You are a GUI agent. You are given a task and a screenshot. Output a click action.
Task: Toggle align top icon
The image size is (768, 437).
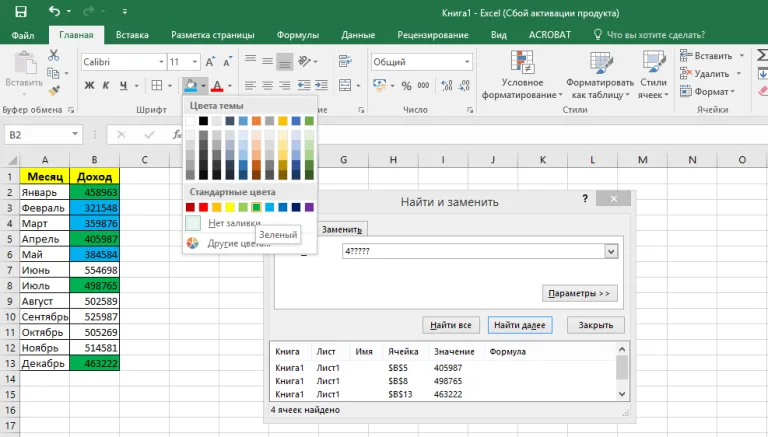click(x=250, y=60)
